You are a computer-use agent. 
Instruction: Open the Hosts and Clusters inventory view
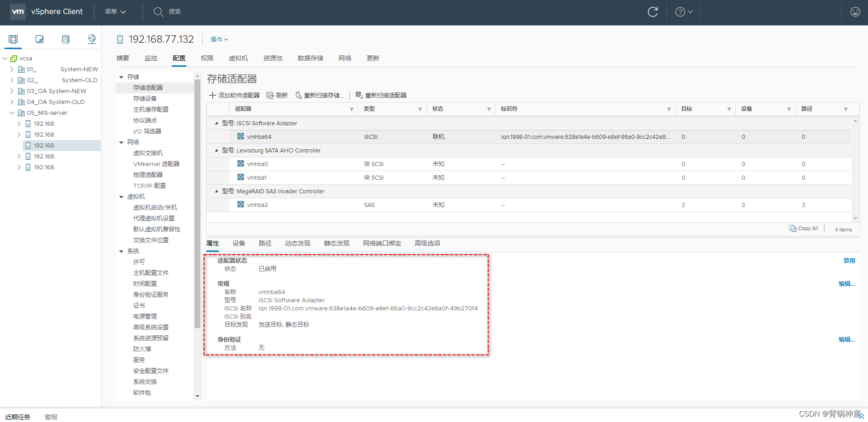[13, 39]
